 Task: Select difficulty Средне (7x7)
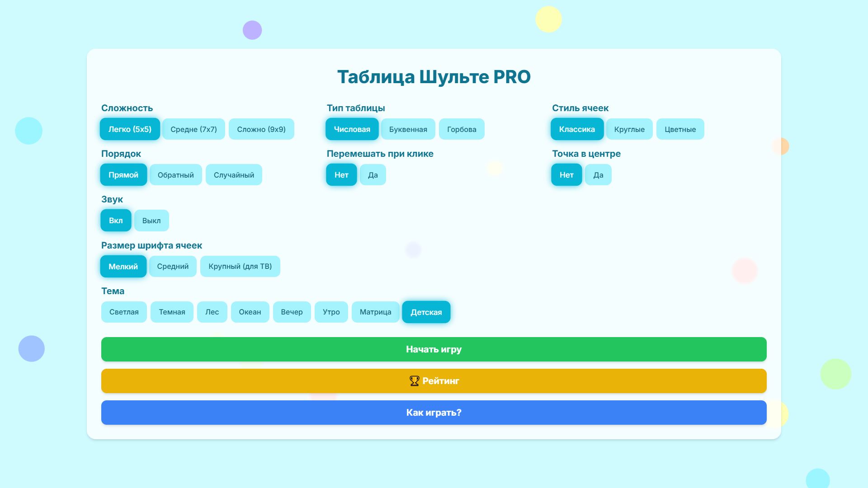coord(193,129)
